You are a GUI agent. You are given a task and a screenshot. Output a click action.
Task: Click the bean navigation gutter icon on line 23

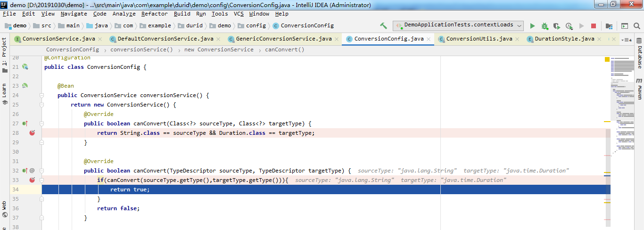click(25, 86)
